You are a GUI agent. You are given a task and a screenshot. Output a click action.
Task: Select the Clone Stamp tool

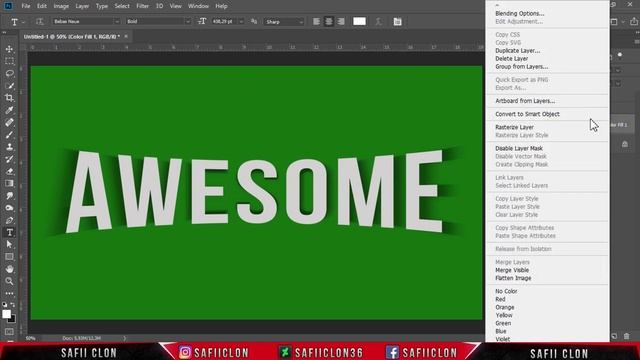coord(9,147)
